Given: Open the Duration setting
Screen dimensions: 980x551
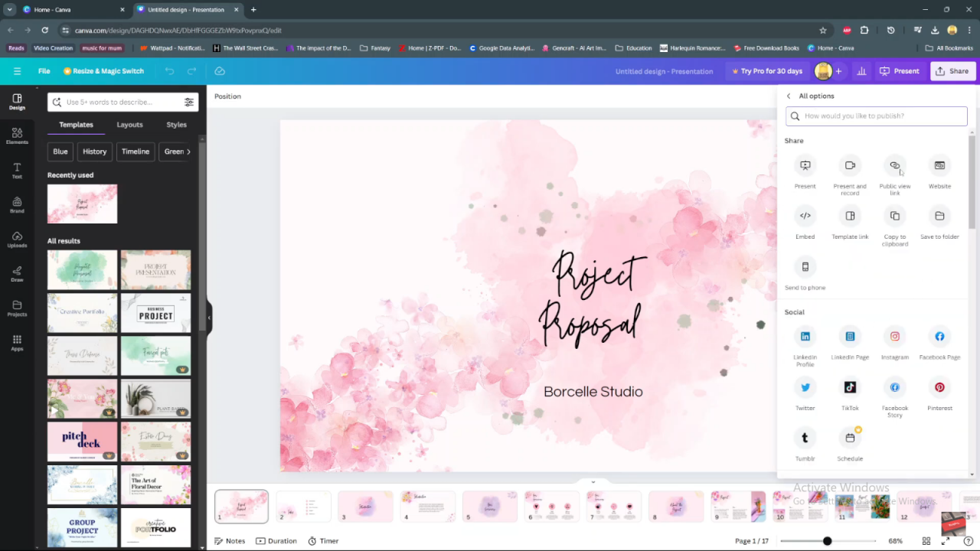Looking at the screenshot, I should click(x=276, y=541).
